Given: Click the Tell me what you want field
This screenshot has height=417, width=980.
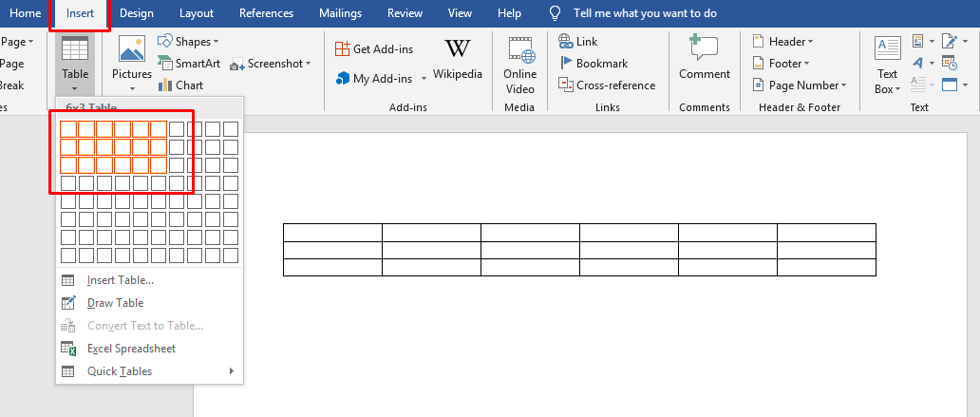Looking at the screenshot, I should (645, 13).
